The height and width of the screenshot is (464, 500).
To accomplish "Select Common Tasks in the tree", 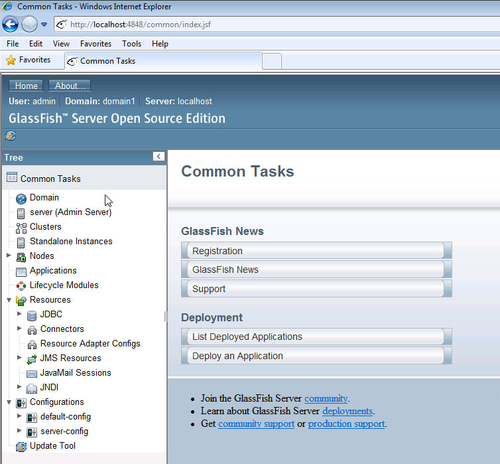I will point(50,179).
